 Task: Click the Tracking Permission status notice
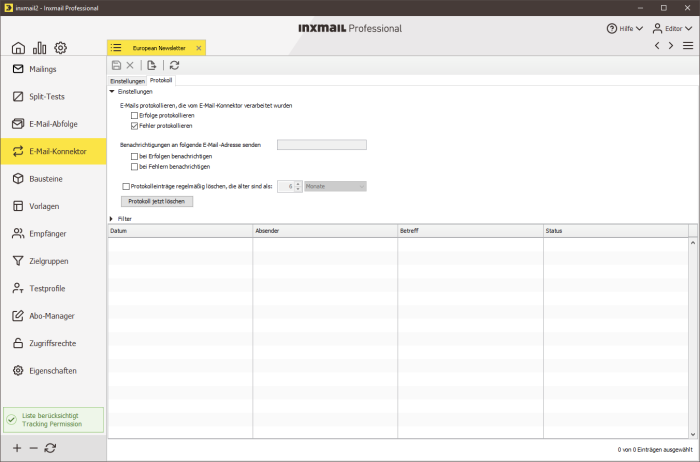tap(53, 420)
